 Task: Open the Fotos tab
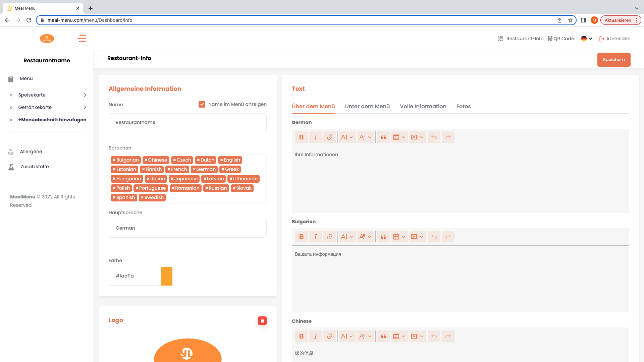coord(464,106)
